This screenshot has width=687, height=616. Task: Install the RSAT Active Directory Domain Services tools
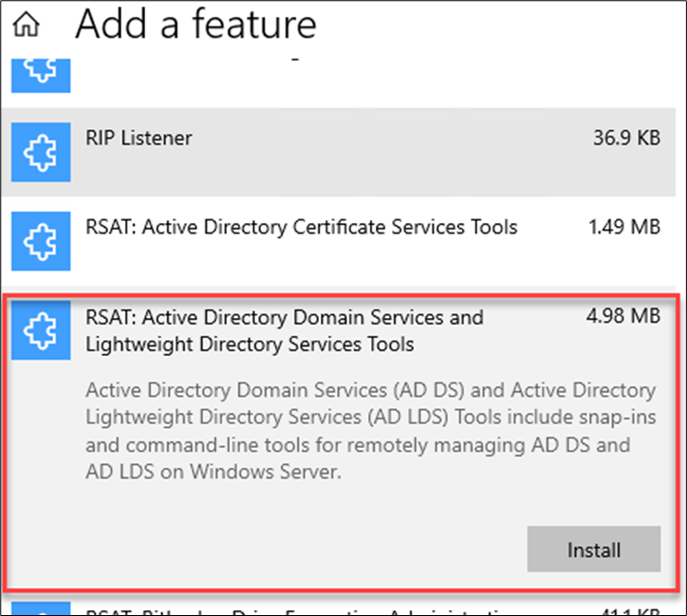[x=594, y=549]
